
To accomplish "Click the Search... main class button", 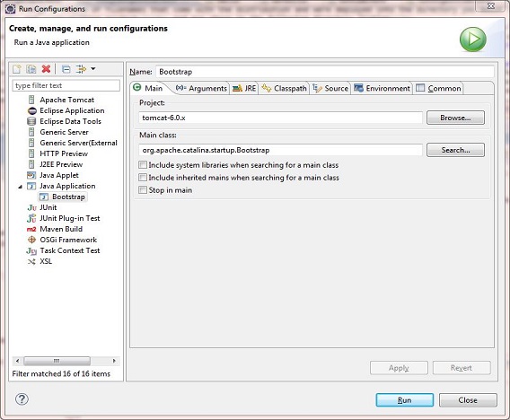I will click(455, 150).
